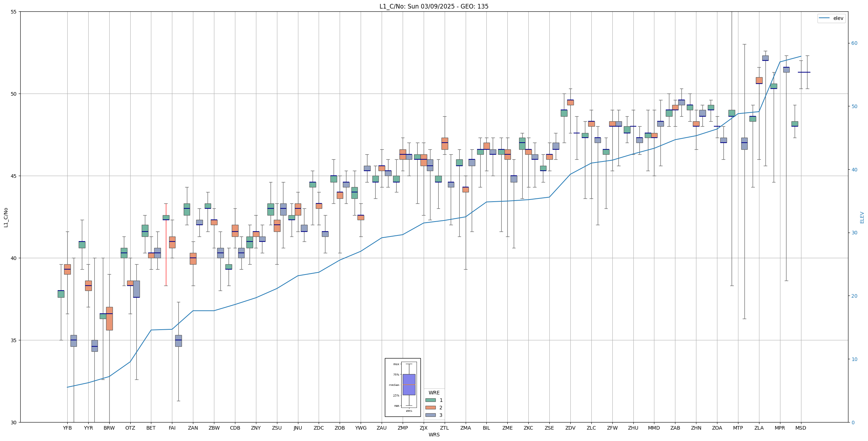Click the green WRE 1 legend swatch
The width and height of the screenshot is (868, 441).
pyautogui.click(x=430, y=400)
